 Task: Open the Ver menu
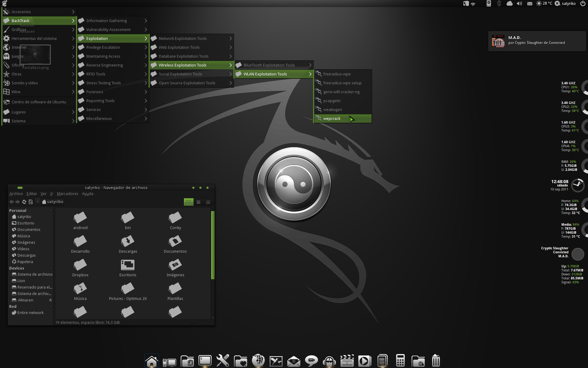(x=43, y=194)
